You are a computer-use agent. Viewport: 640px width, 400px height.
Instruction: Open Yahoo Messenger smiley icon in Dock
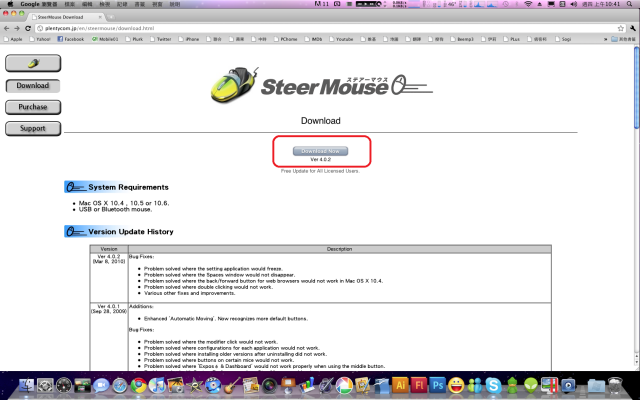[x=456, y=385]
